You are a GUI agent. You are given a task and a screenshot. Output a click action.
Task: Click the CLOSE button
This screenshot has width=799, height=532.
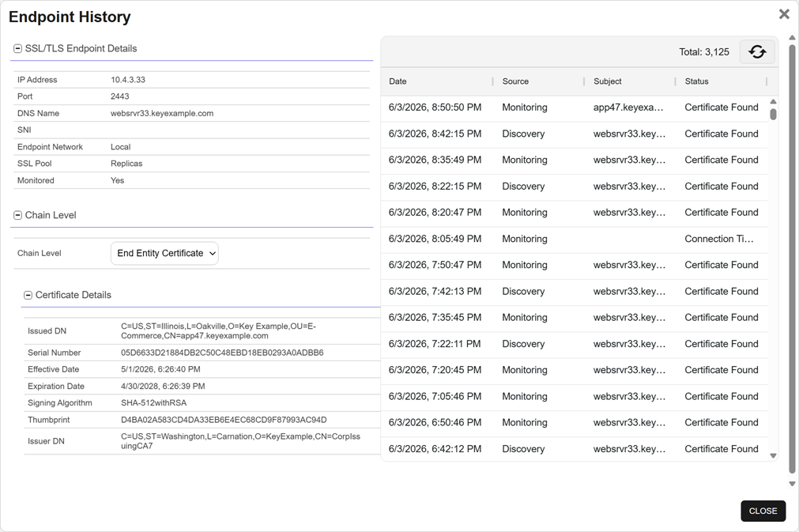(763, 511)
